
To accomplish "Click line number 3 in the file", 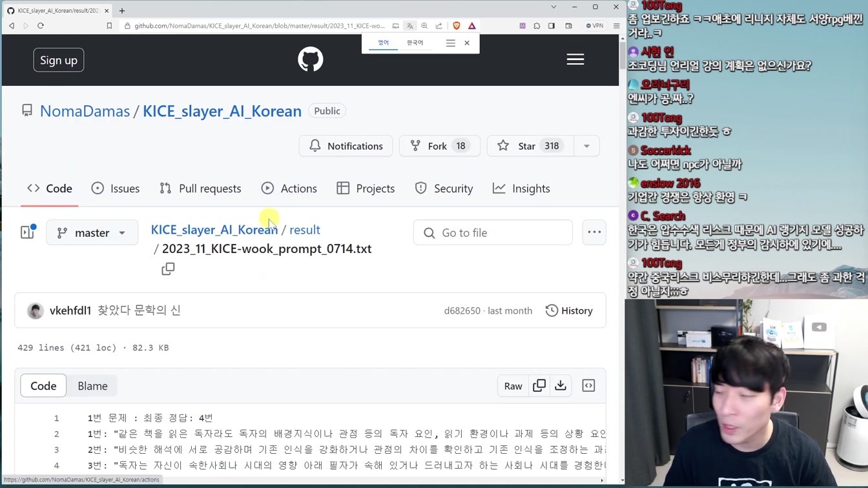I will (56, 450).
